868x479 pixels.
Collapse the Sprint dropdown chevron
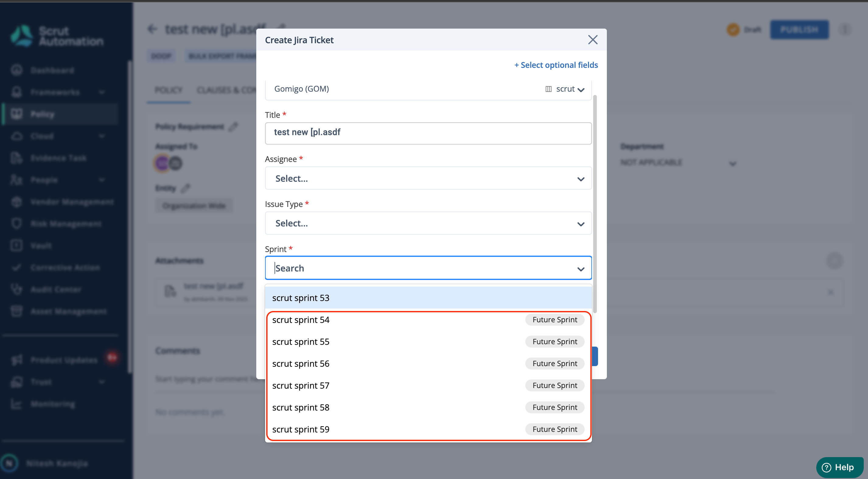pos(581,269)
